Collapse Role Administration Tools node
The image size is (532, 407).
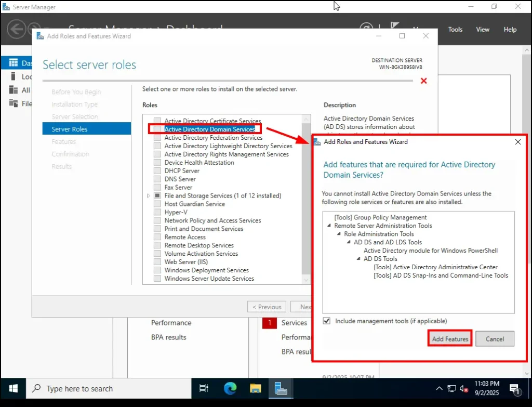(339, 234)
